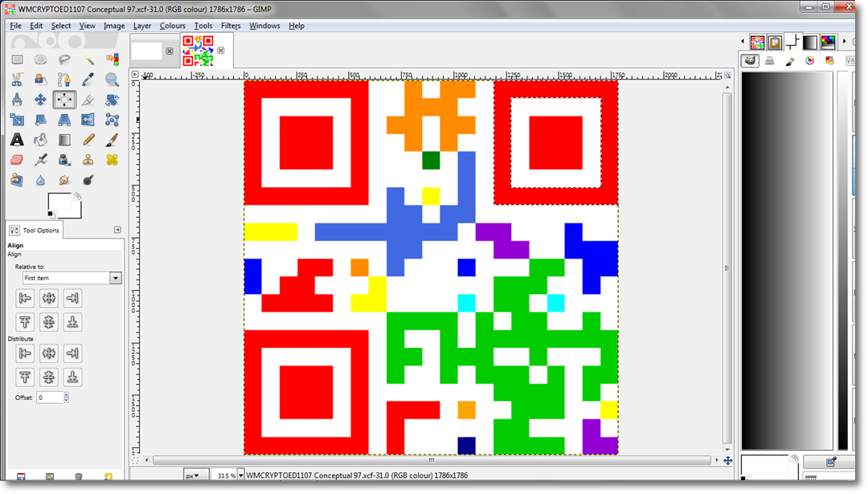Choose the Paintbrush tool

(x=112, y=140)
